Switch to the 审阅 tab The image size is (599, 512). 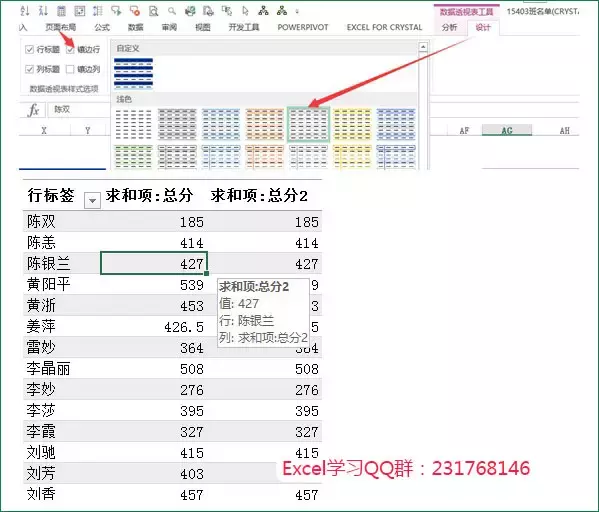click(169, 27)
